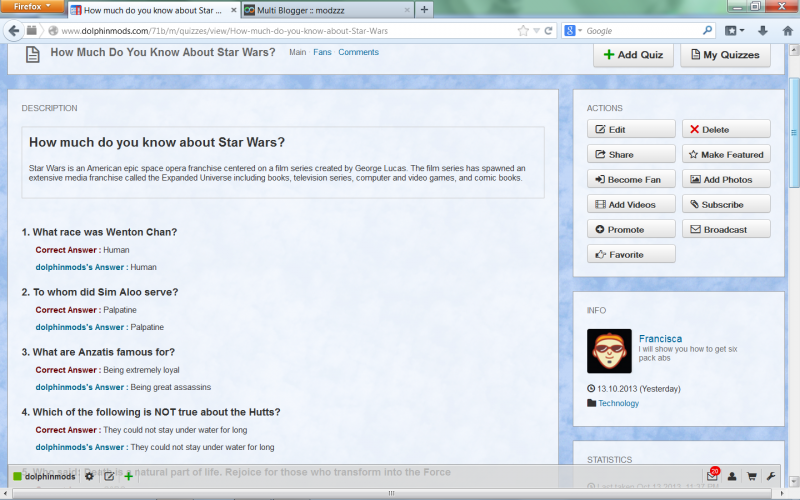Open the mail icon with 20 notifications
The width and height of the screenshot is (800, 500).
point(712,476)
